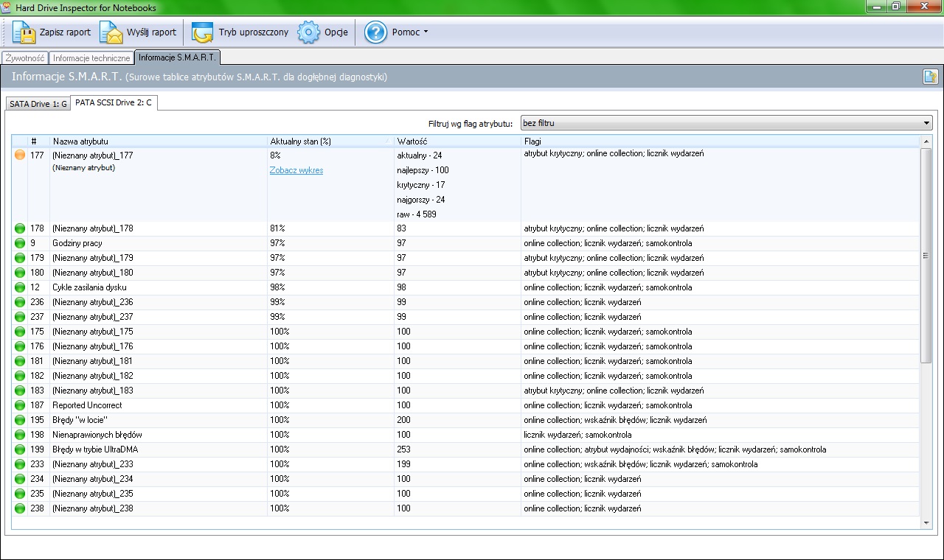Viewport: 944px width, 560px height.
Task: Click the "253" value in the UltraDMA row
Action: [403, 449]
